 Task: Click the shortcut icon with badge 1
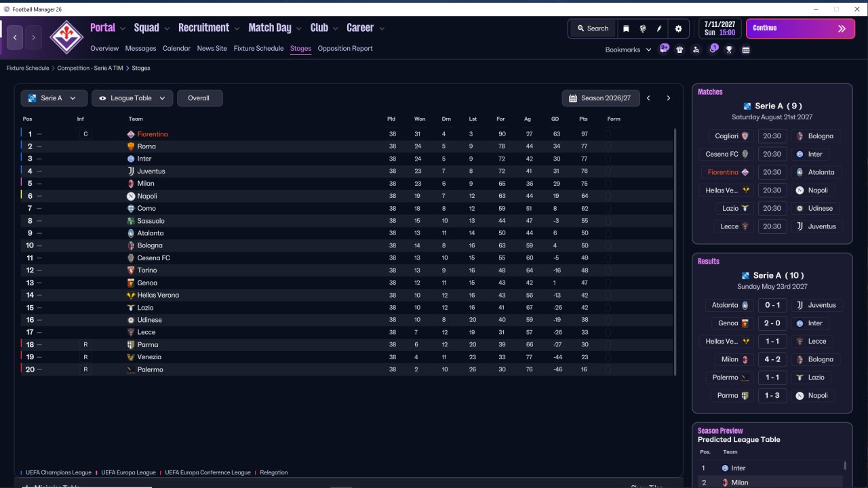coord(713,49)
